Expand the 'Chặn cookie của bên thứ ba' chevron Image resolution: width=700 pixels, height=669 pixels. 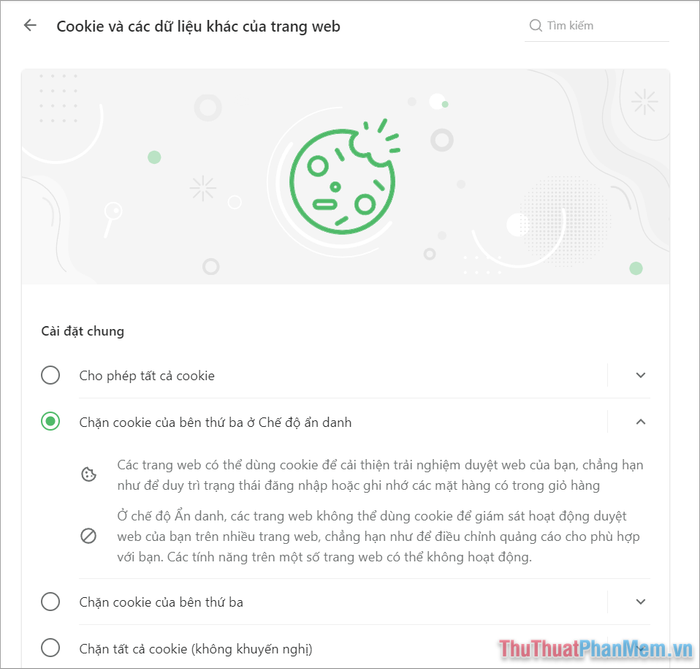click(x=641, y=602)
